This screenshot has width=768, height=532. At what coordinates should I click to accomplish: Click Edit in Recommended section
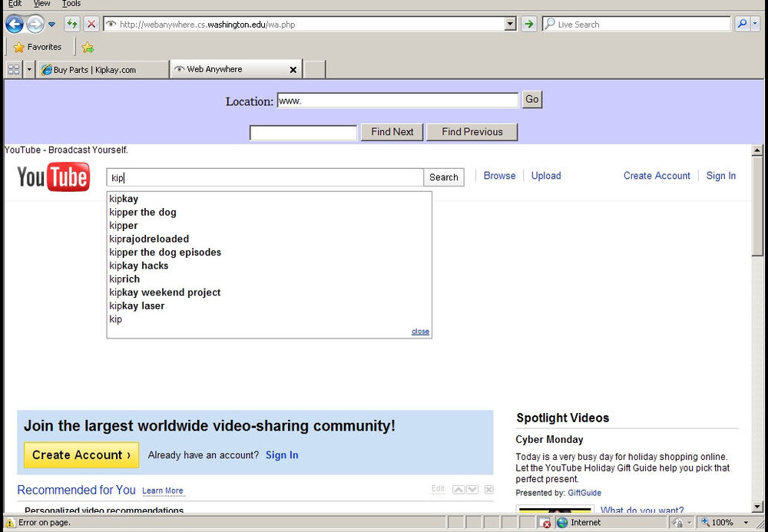(438, 489)
